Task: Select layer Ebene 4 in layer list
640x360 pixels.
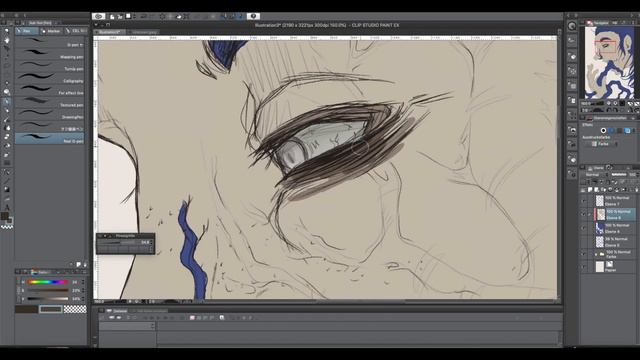Action: tap(615, 228)
